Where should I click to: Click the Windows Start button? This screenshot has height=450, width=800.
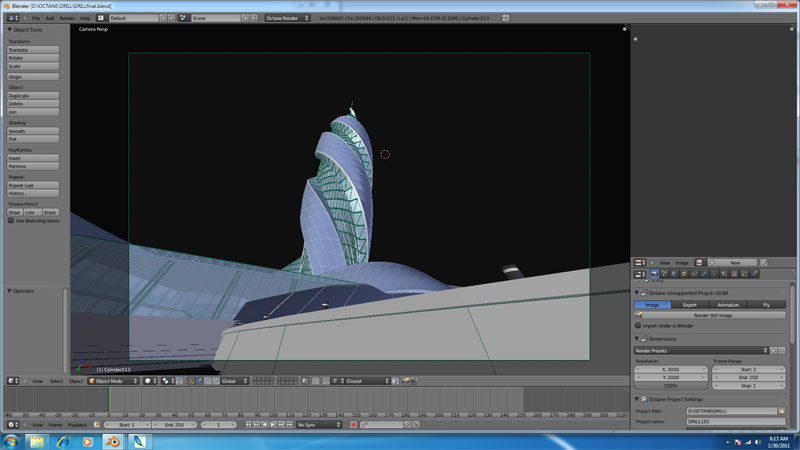[11, 441]
